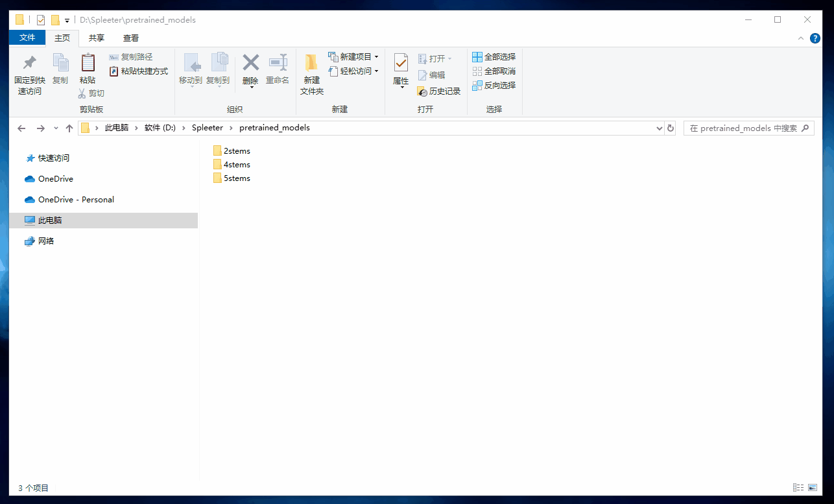The height and width of the screenshot is (504, 834).
Task: Open the Properties (属性) dropdown arrow
Action: (x=401, y=88)
